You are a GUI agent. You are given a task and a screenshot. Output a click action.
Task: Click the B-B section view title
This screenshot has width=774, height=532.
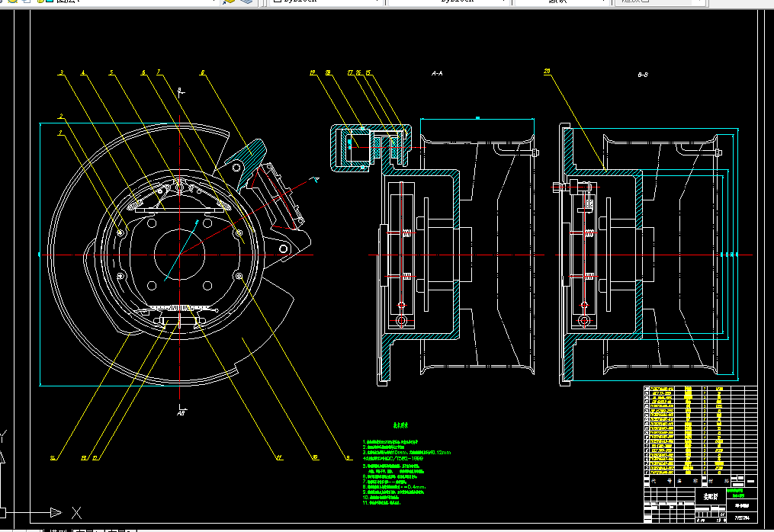click(x=643, y=75)
